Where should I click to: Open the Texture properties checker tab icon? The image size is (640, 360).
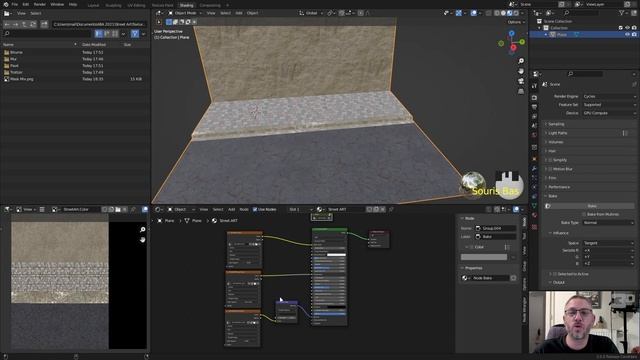click(534, 227)
